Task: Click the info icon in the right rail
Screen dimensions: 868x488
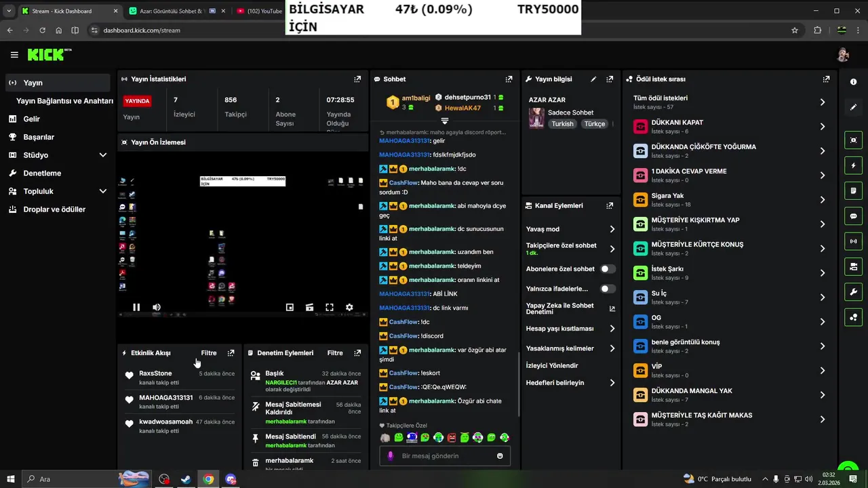Action: tap(853, 82)
